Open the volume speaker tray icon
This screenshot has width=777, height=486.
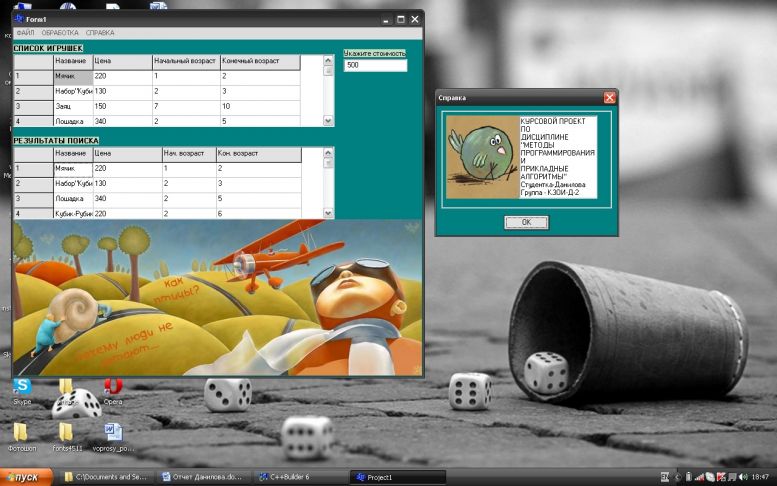[743, 477]
